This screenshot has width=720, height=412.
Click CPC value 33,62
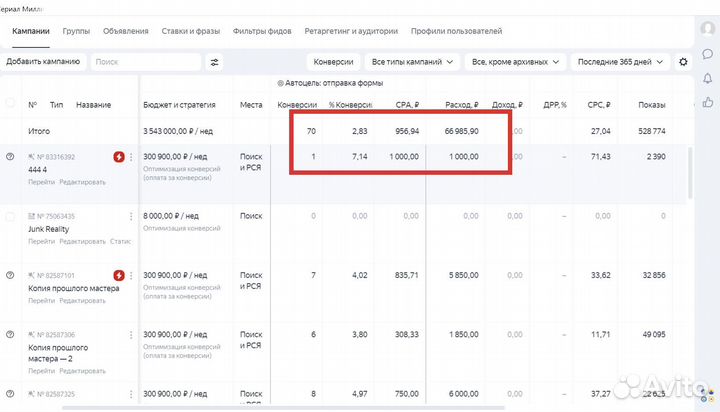pyautogui.click(x=601, y=276)
